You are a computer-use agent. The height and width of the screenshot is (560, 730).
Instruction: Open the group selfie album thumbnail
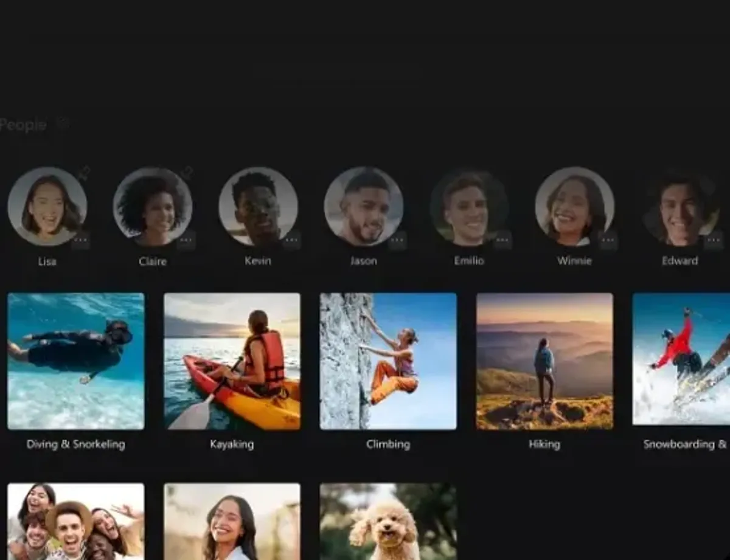click(76, 522)
